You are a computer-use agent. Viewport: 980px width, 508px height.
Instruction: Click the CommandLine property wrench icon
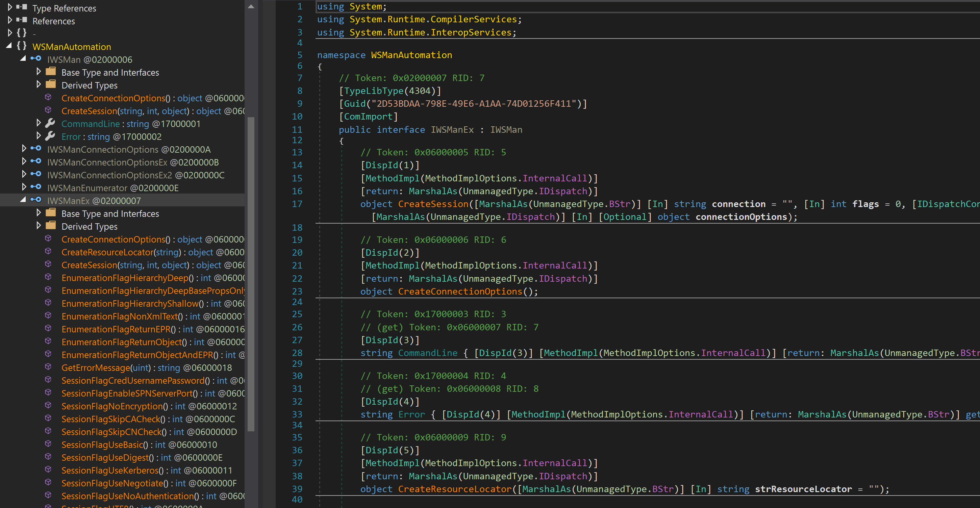tap(50, 123)
